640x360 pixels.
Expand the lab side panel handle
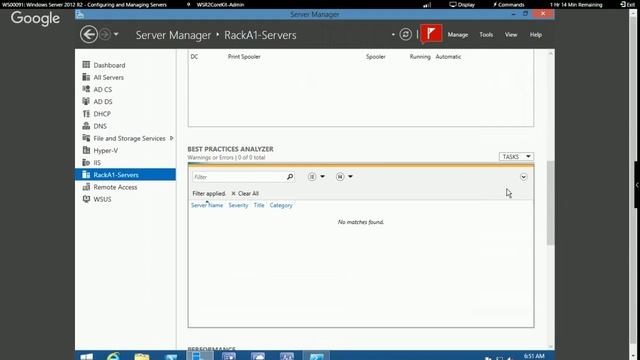637,185
